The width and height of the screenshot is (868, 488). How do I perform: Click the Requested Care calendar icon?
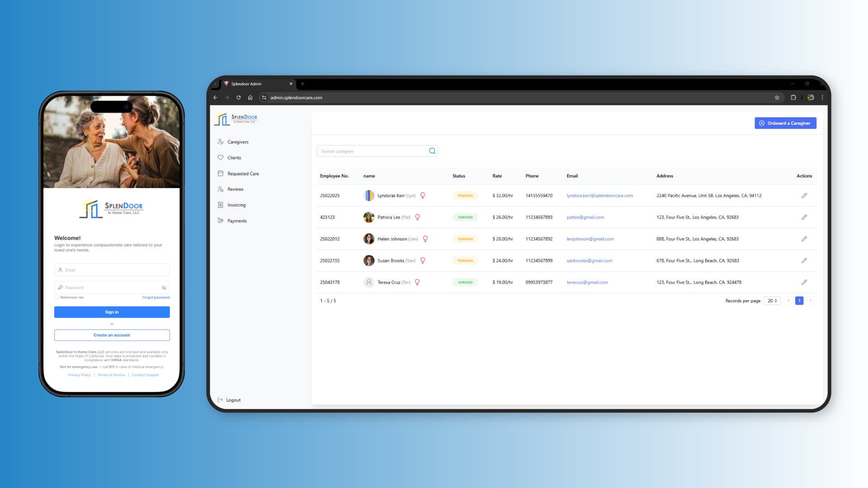click(220, 173)
